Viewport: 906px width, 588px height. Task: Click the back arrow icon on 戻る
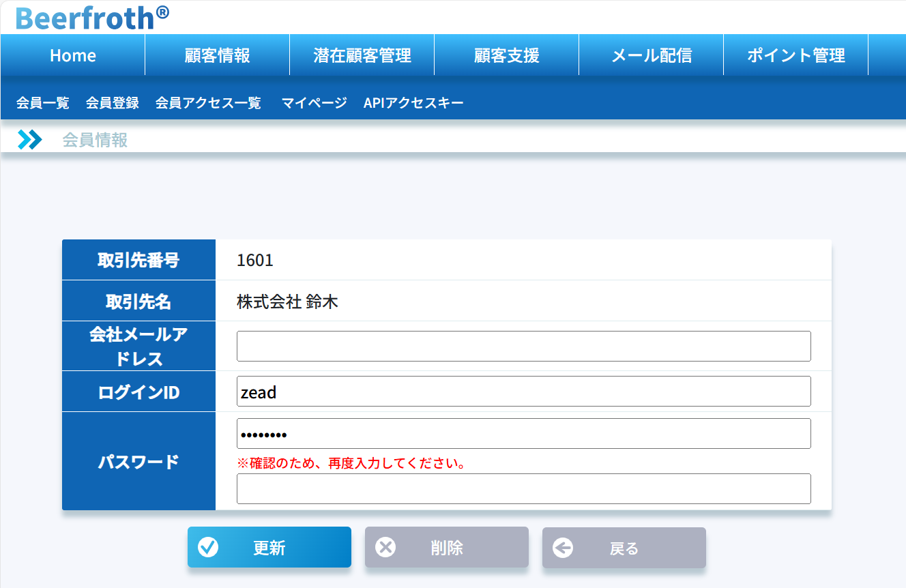pyautogui.click(x=563, y=547)
